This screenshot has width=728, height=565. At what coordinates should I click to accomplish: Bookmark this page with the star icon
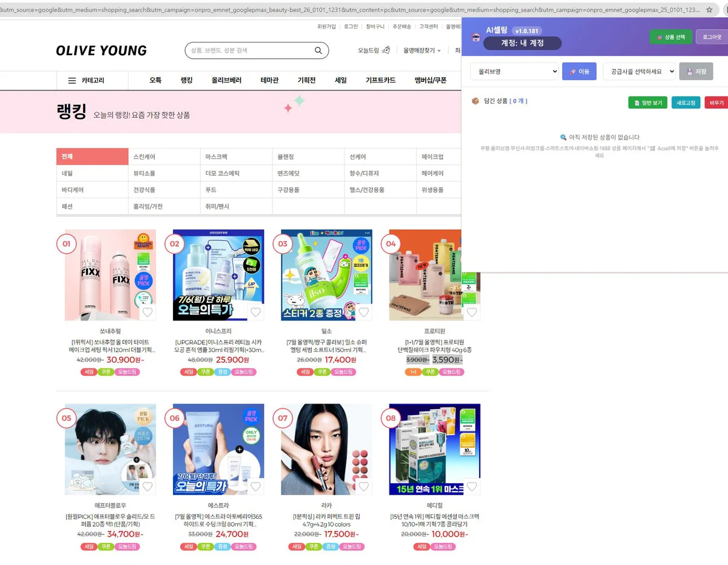[x=709, y=10]
